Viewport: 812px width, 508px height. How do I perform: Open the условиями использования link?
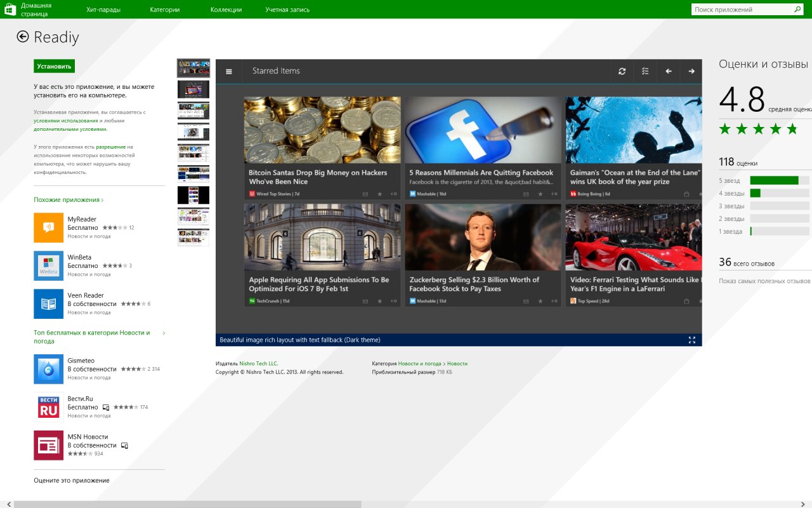pos(66,121)
